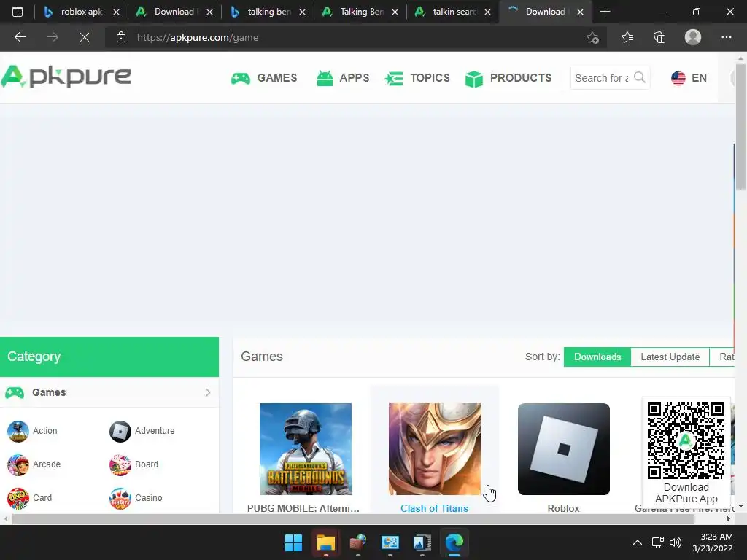Open the PUBG MOBILE game thumbnail
Image resolution: width=747 pixels, height=560 pixels.
pyautogui.click(x=306, y=449)
